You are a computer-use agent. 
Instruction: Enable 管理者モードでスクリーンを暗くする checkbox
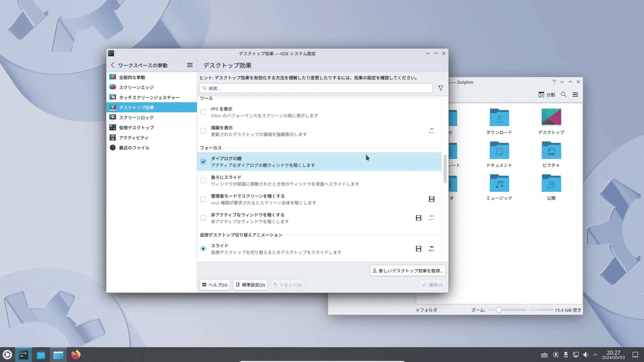tap(203, 200)
